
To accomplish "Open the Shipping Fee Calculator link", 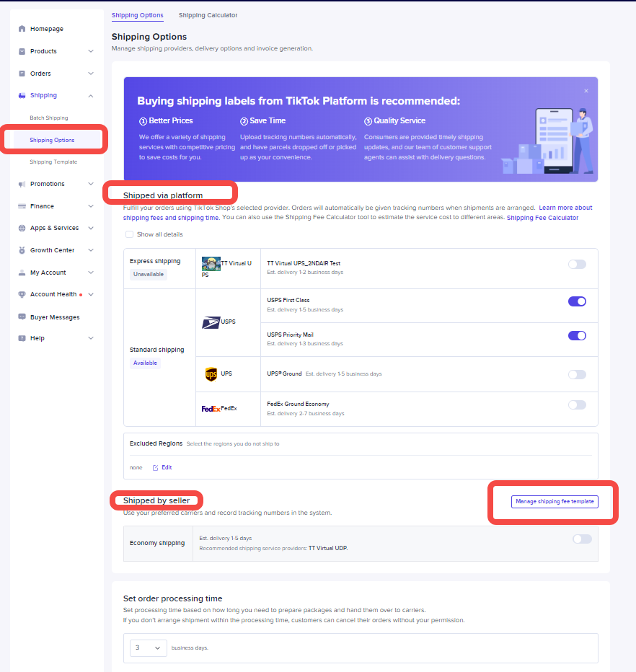I will 542,218.
